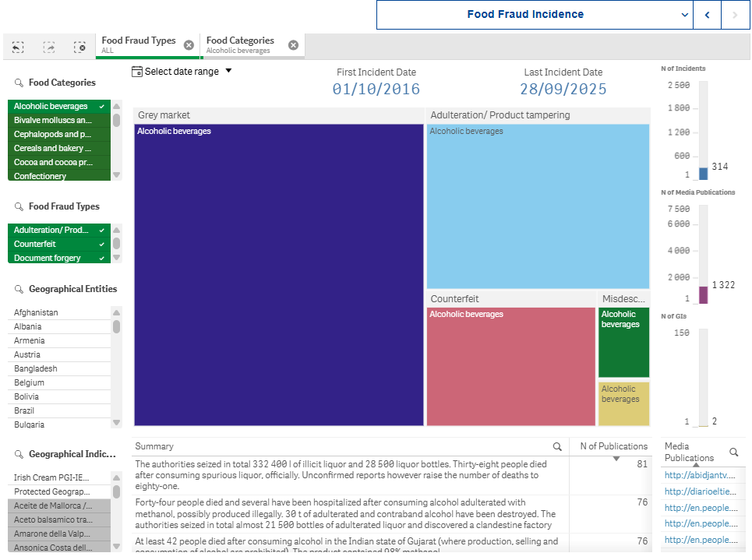
Task: Search Media Publications column
Action: tap(733, 452)
